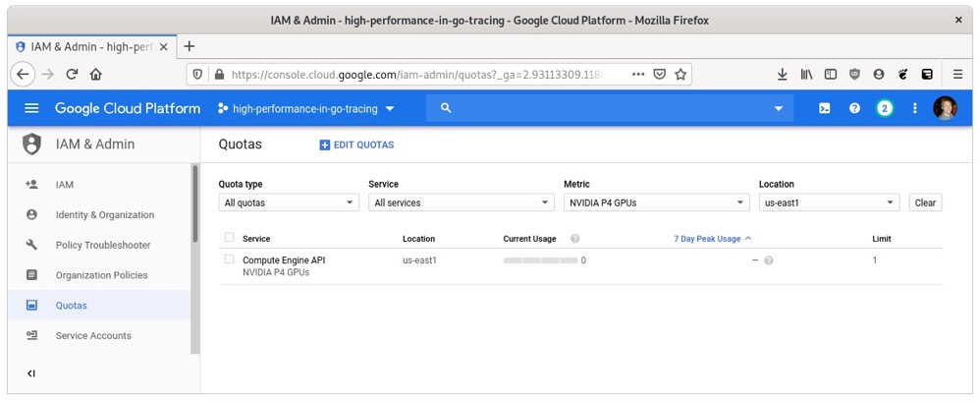Click the Google Cloud Platform logo link
The height and width of the screenshot is (401, 980).
[128, 108]
